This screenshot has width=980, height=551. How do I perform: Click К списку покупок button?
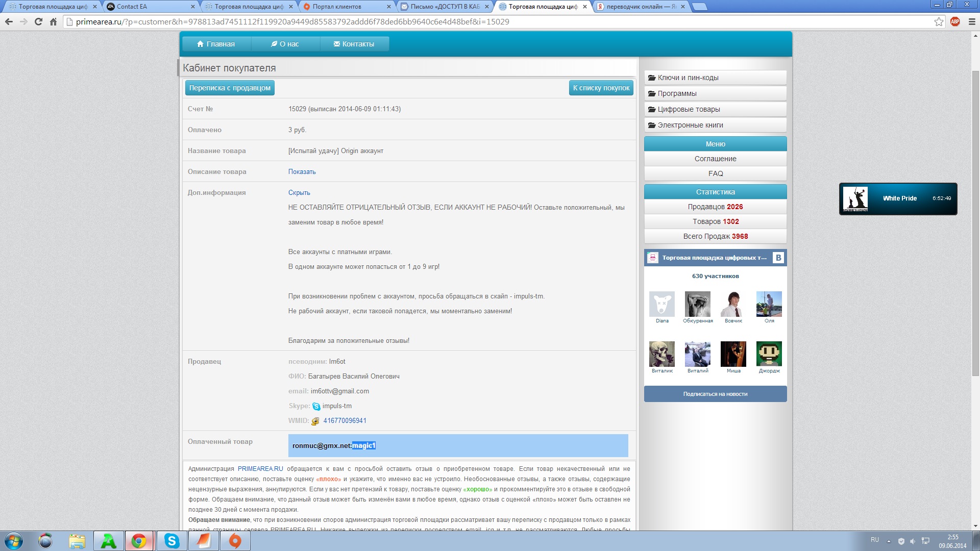tap(601, 88)
